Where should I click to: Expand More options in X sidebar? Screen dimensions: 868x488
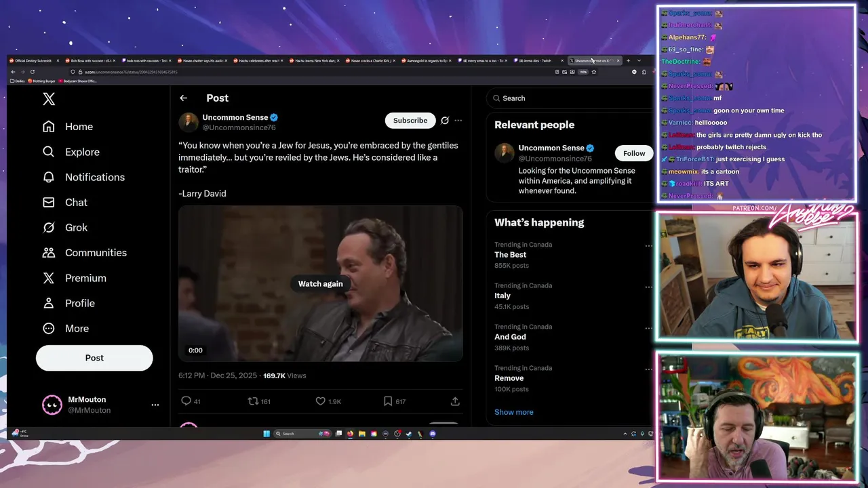[x=65, y=328]
